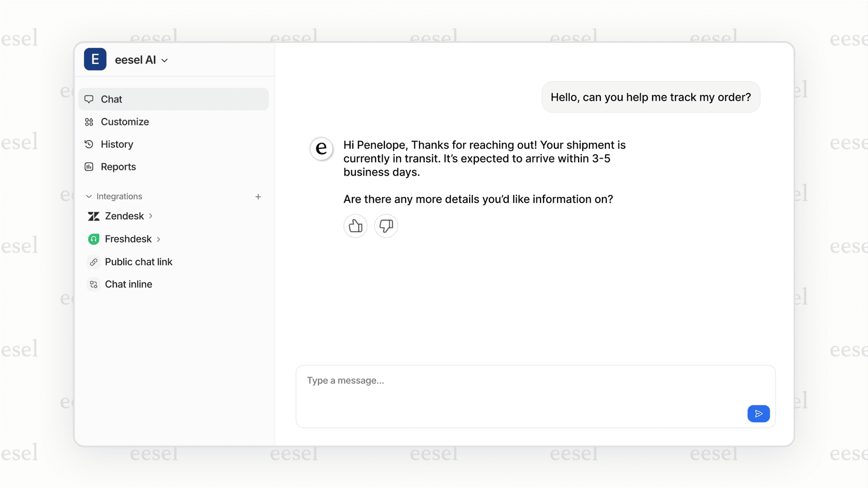This screenshot has height=488, width=868.
Task: Click the blue E workspace logo
Action: (95, 59)
